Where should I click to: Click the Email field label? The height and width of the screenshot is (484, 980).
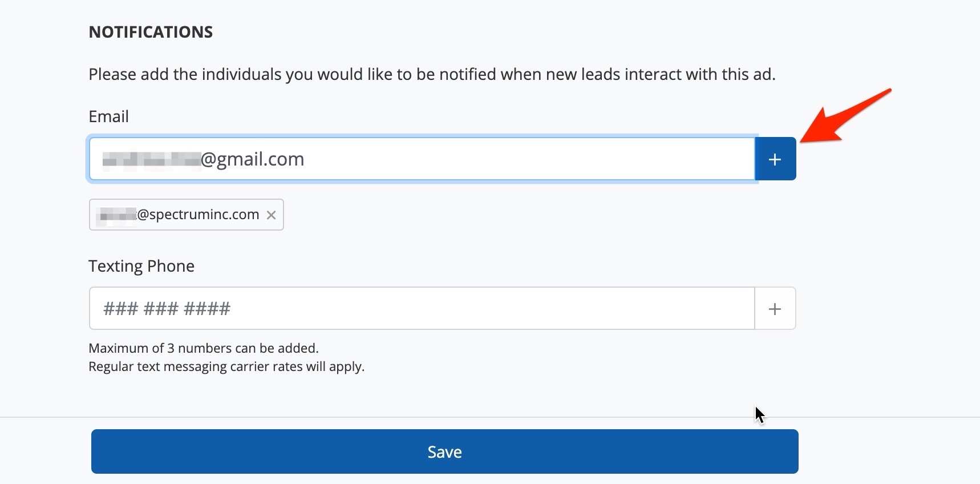[x=108, y=116]
